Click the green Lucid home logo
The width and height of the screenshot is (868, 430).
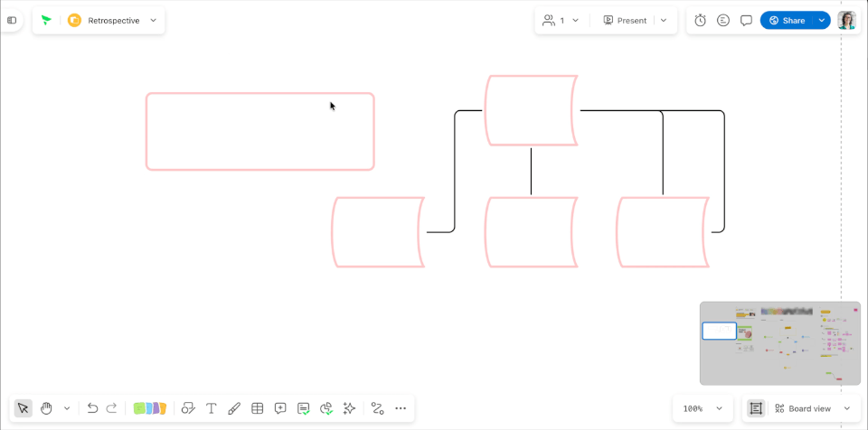tap(46, 21)
